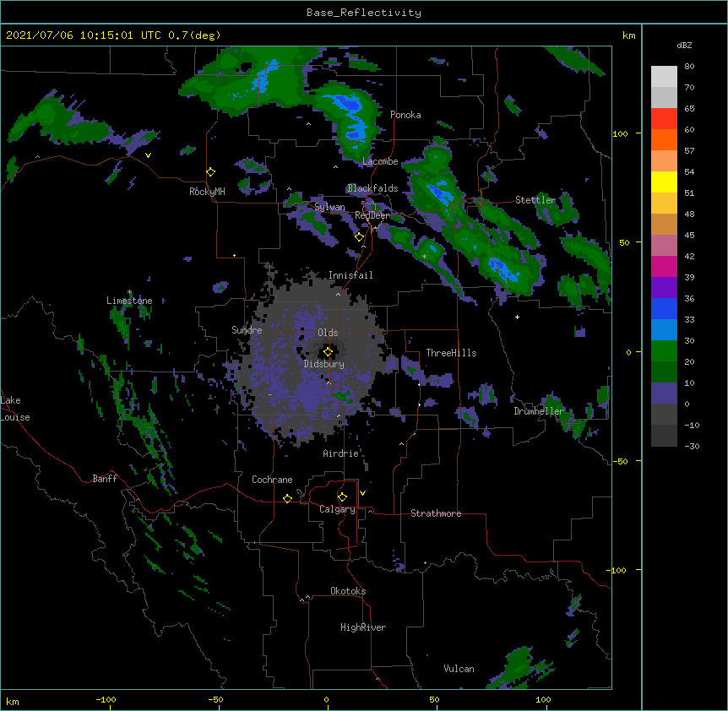Click the 65 value on dBZ legend
The image size is (728, 711).
pos(689,109)
